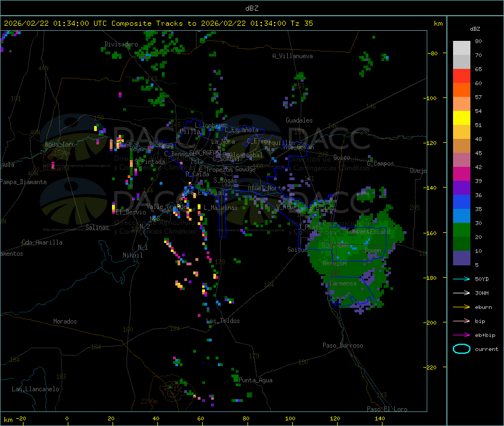Viewport: 504px width, 426px height.
Task: Click the 'S_Rosas' map label
Action: click(x=225, y=180)
